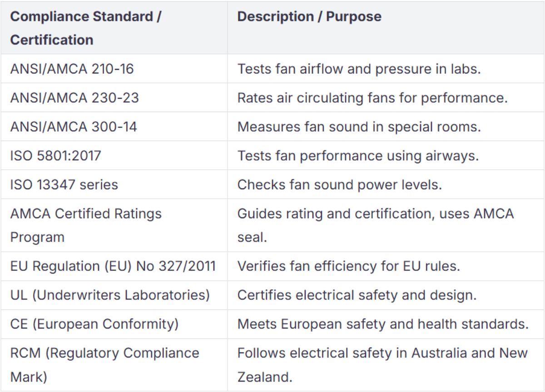Click 'Verifies fan efficiency for EU rules.'
545x392 pixels.
(x=349, y=266)
